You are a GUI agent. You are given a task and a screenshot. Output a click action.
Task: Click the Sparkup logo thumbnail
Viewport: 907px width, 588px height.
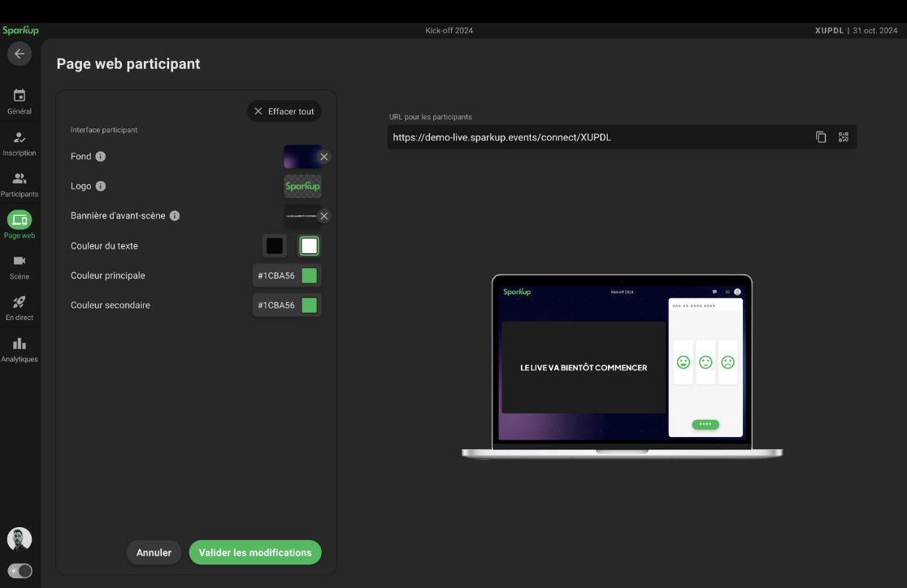coord(302,186)
